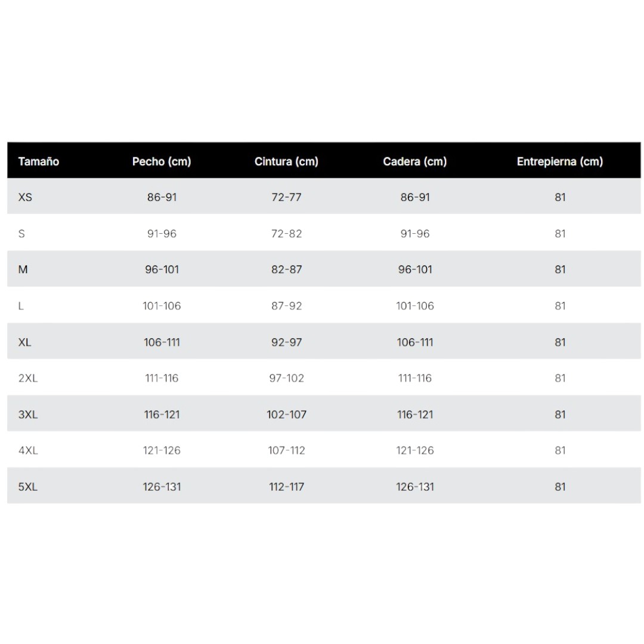This screenshot has width=644, height=644.
Task: Click waist value 72-77 in XS row
Action: point(286,197)
